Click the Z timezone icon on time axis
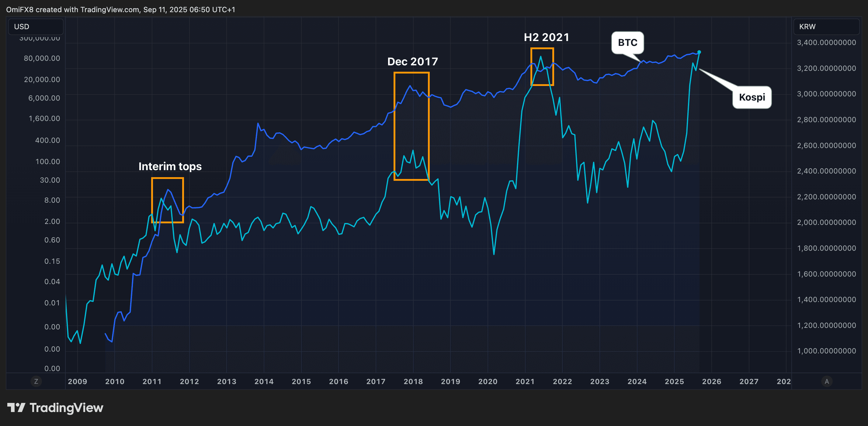 [36, 382]
